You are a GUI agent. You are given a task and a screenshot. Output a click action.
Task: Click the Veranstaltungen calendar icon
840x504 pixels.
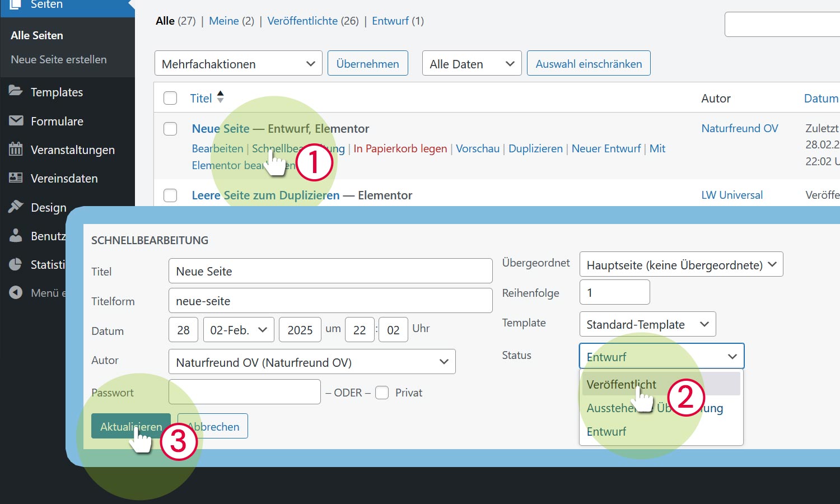click(x=16, y=149)
